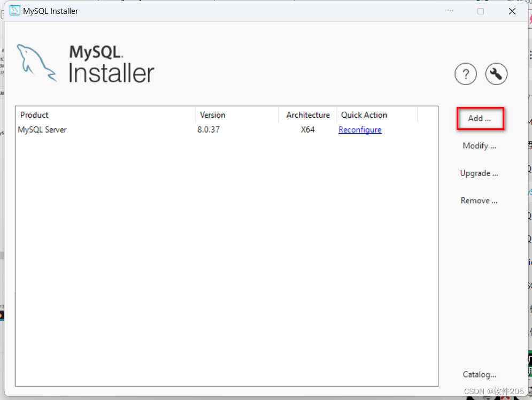Viewport: 532px width, 400px height.
Task: Click the X64 architecture cell
Action: pos(308,129)
